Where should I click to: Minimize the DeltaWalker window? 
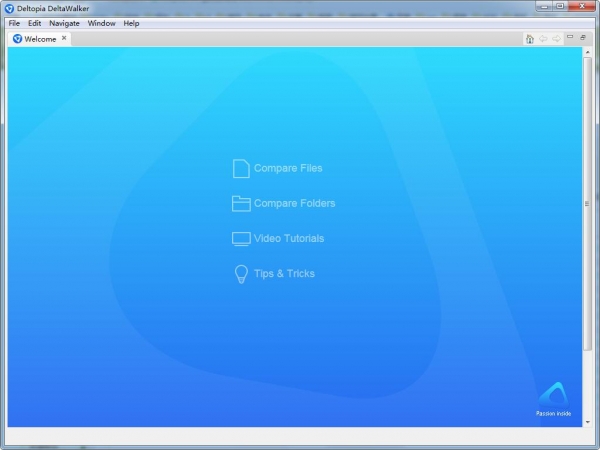click(545, 7)
